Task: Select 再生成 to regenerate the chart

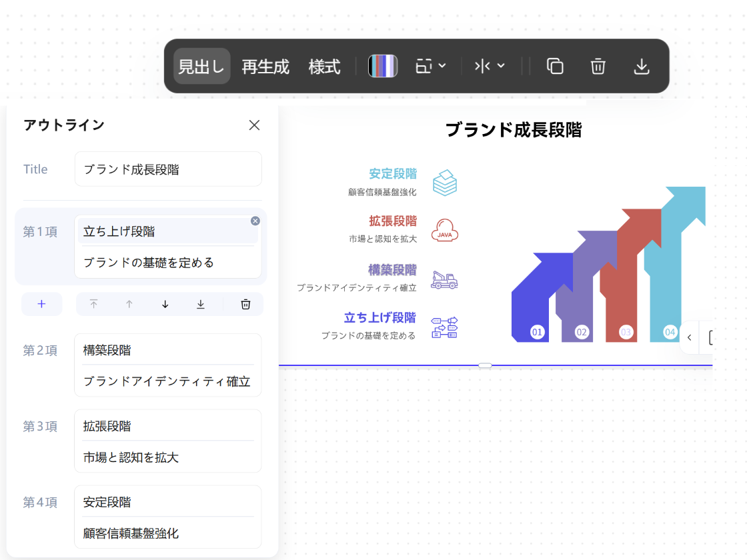Action: (x=265, y=66)
